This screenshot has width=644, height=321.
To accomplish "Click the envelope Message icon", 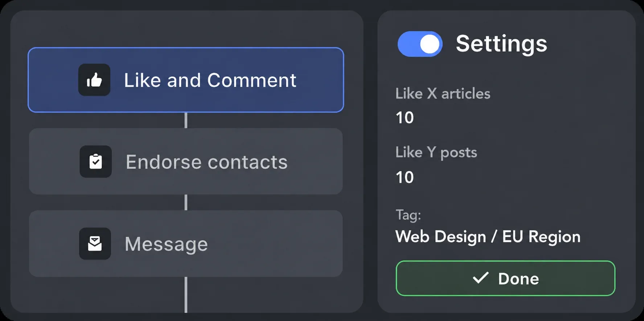I will 95,243.
